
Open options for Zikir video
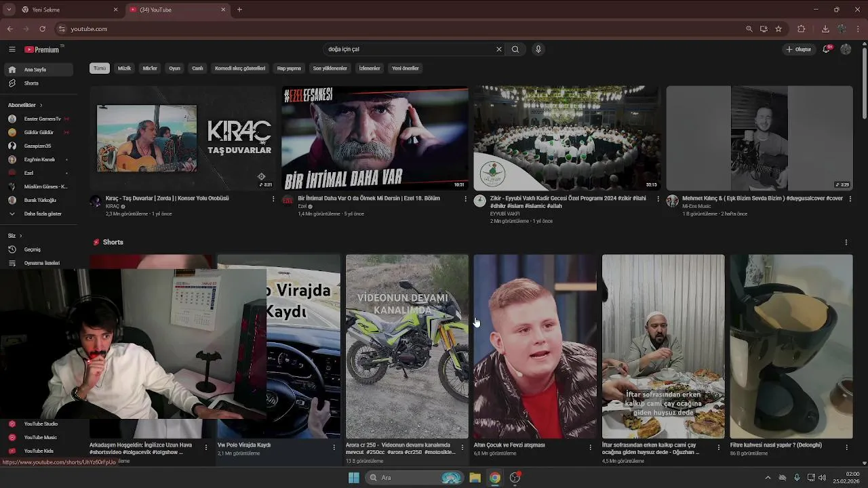658,199
